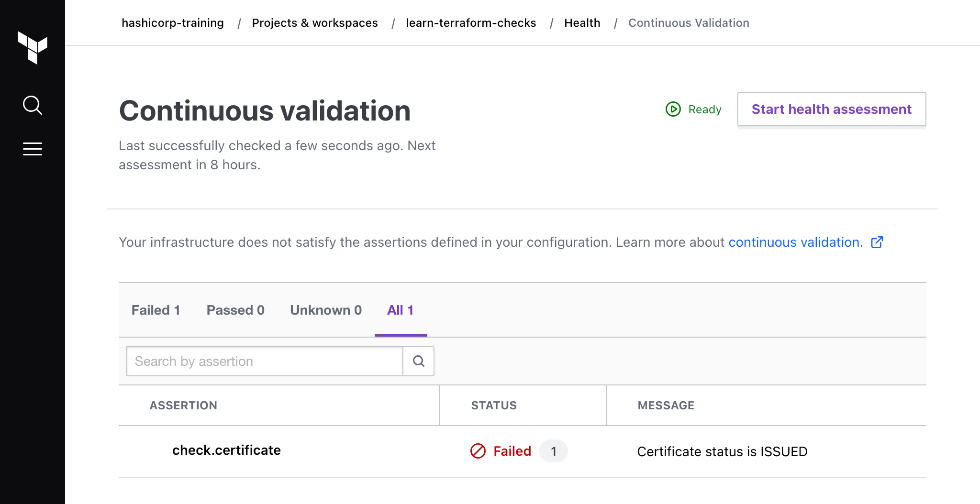Click the Search by assertion field

tap(263, 361)
